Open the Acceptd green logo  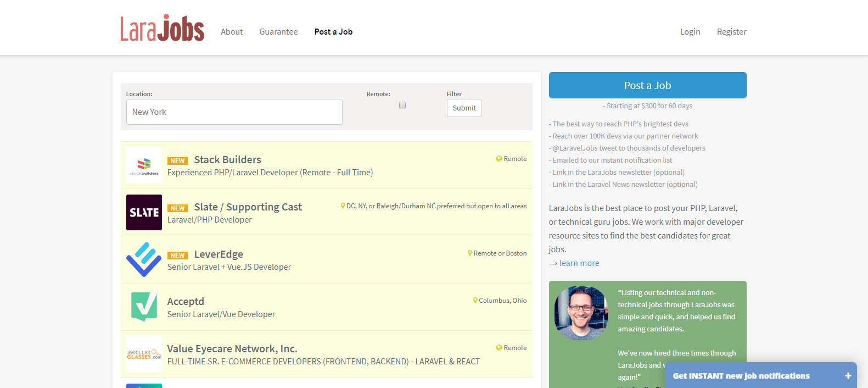tap(144, 307)
